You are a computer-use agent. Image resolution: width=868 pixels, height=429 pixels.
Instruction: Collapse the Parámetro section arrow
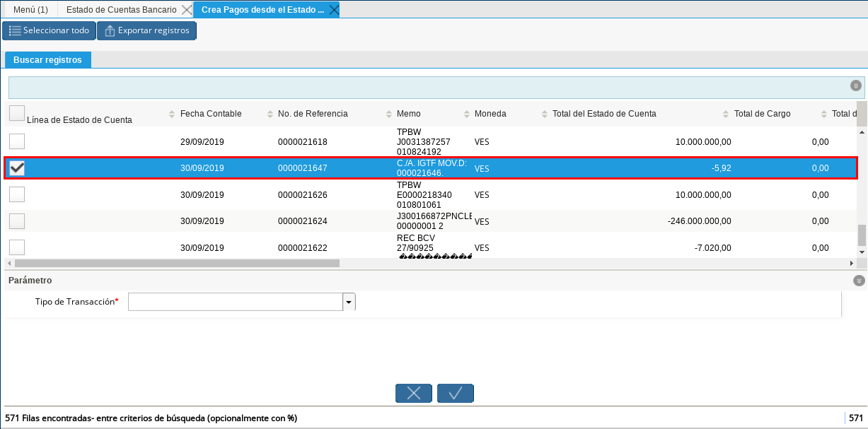tap(859, 281)
